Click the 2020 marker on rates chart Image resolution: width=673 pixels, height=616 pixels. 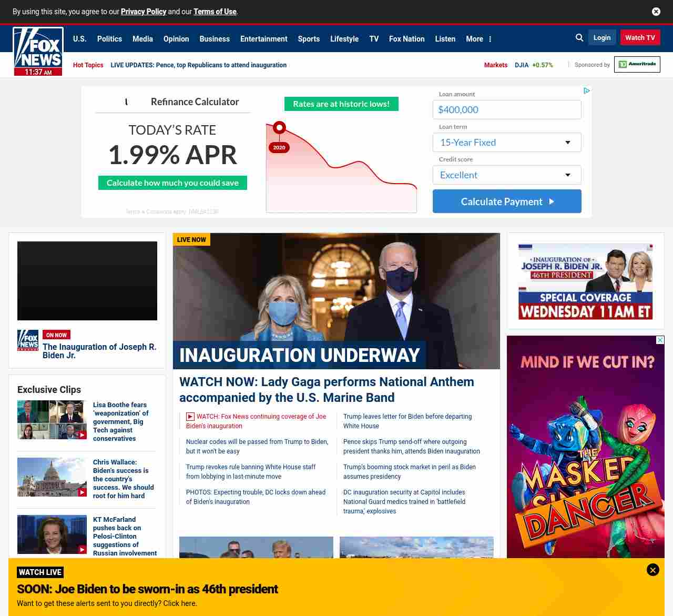[x=279, y=147]
